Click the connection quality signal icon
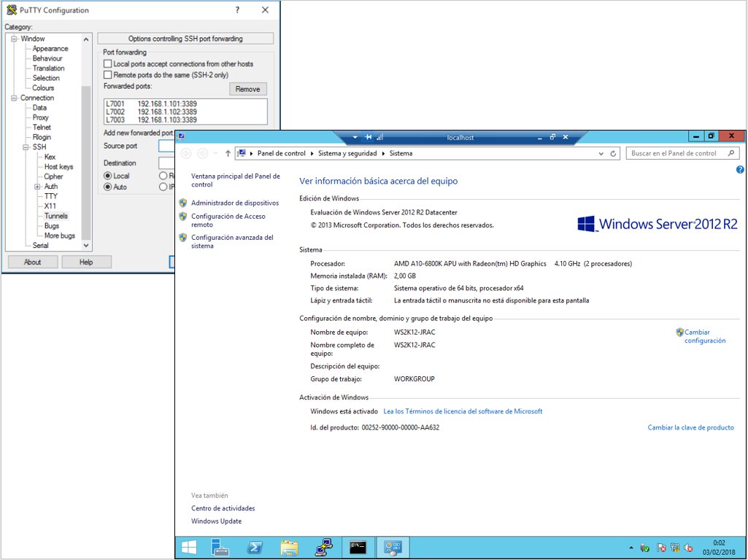 coord(379,137)
